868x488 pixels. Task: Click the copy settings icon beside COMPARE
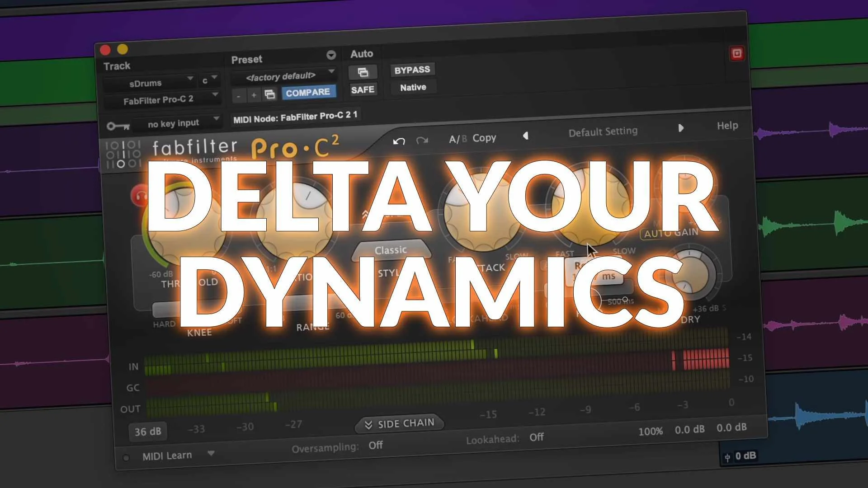[270, 94]
